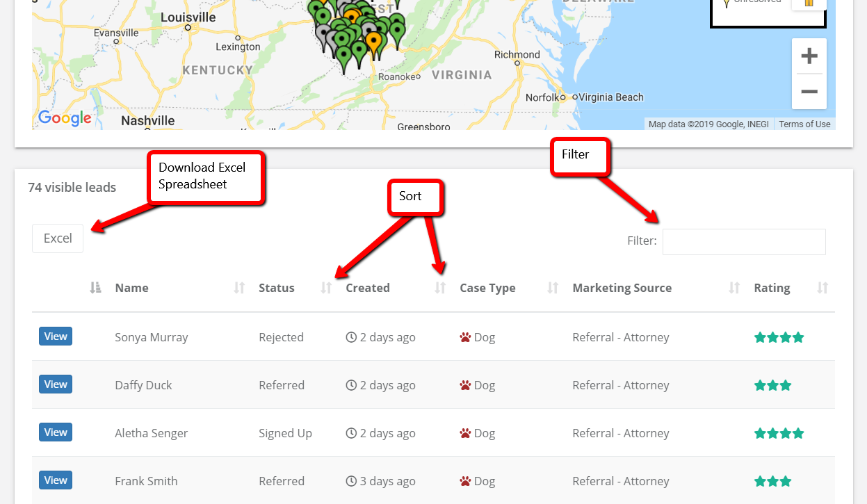Click Referral - Attorney in Frank Smith row
The width and height of the screenshot is (867, 504).
point(621,481)
